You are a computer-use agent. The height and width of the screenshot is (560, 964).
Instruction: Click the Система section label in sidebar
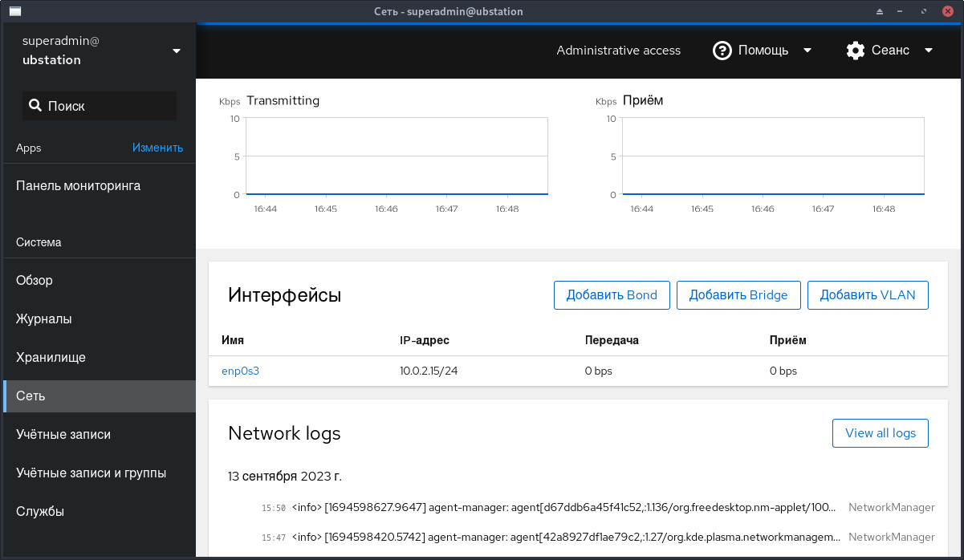tap(39, 242)
